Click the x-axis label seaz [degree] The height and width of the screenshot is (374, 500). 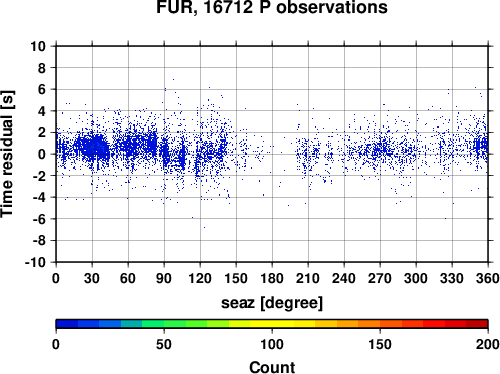[272, 303]
